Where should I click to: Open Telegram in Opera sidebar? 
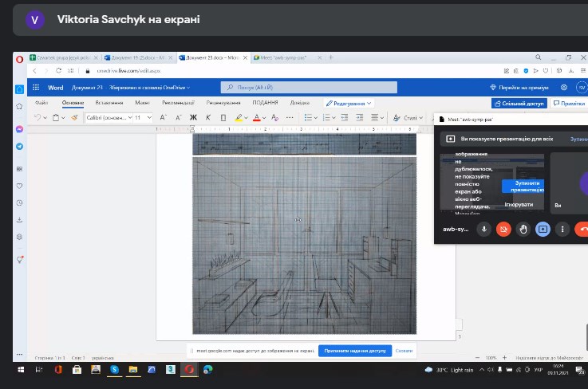(x=19, y=146)
